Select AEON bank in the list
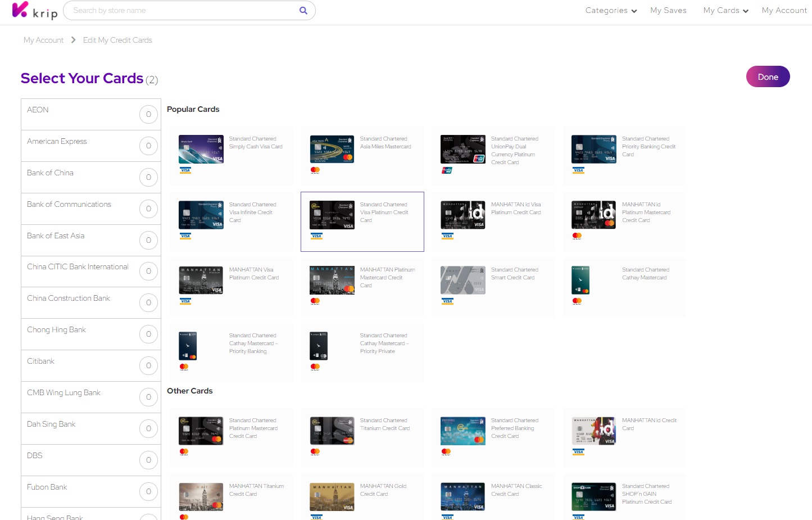 [x=91, y=114]
